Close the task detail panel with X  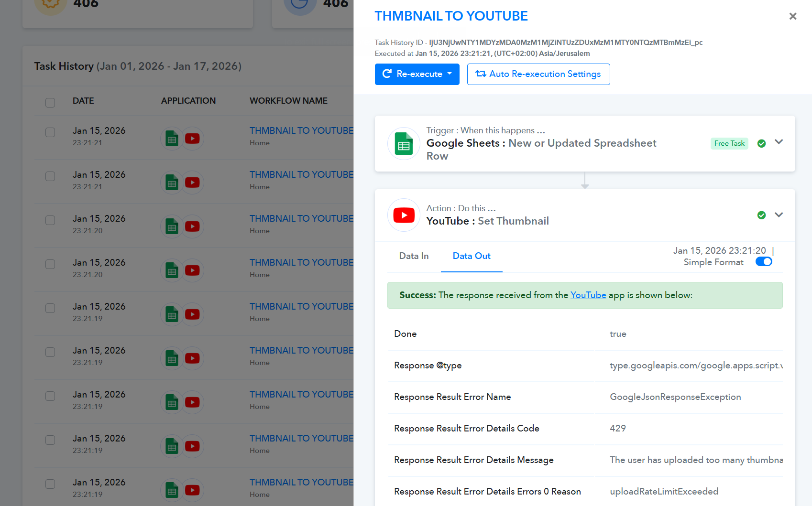[792, 16]
